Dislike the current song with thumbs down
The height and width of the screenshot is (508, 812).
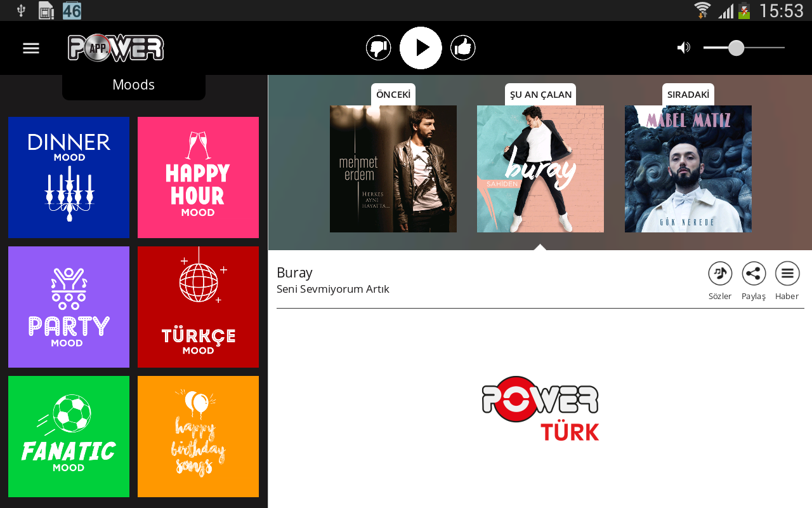[378, 46]
